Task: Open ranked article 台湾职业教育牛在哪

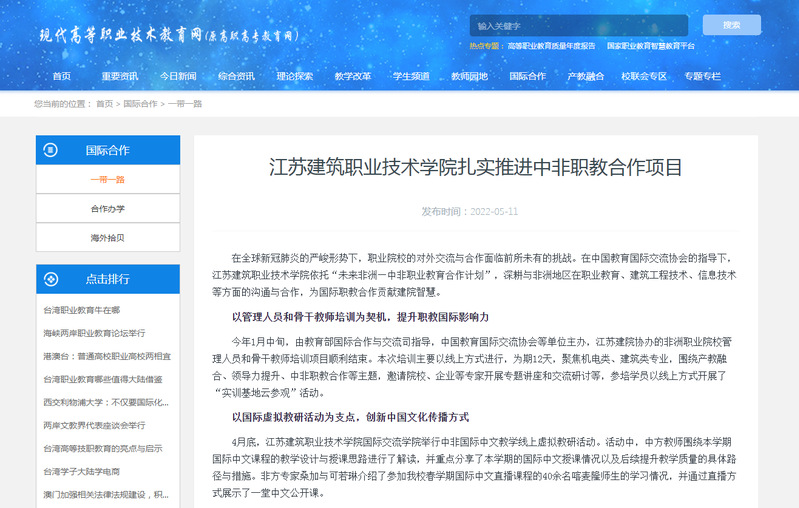Action: click(82, 311)
